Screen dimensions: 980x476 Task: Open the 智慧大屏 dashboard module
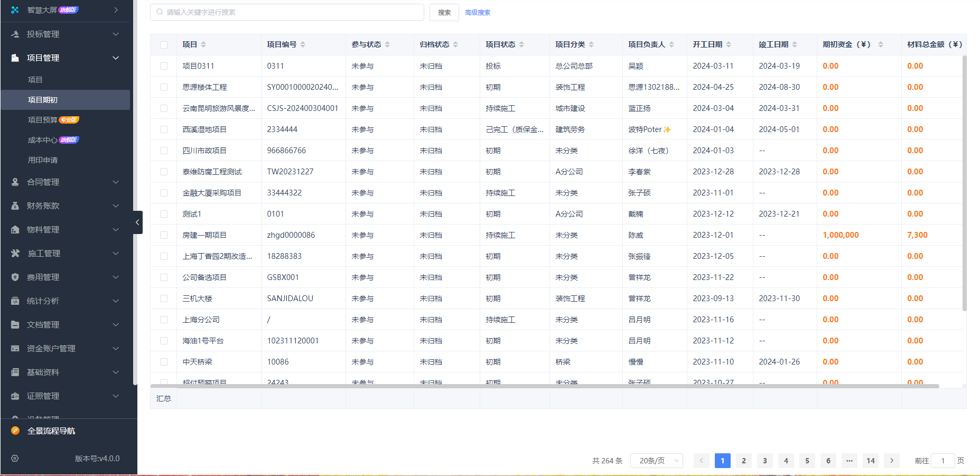[x=14, y=10]
